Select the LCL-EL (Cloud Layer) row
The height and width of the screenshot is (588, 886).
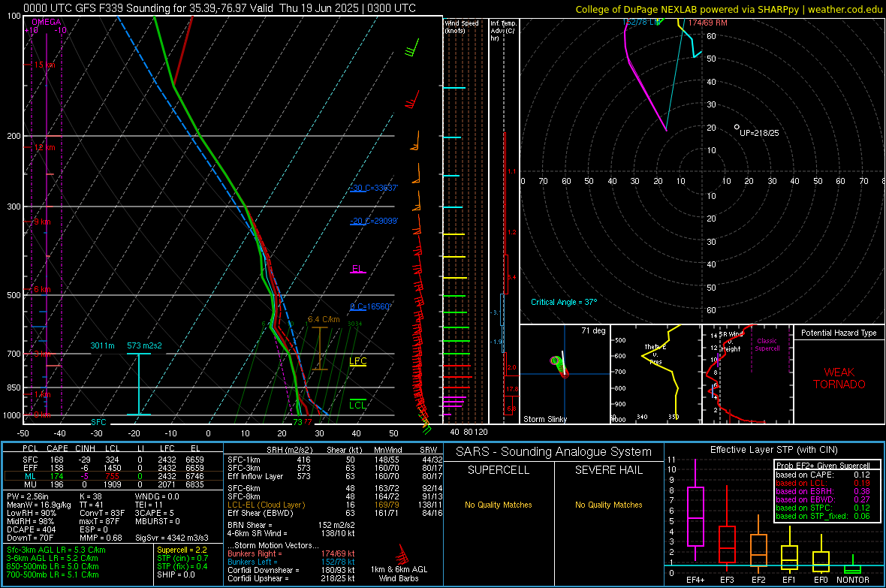coord(336,505)
